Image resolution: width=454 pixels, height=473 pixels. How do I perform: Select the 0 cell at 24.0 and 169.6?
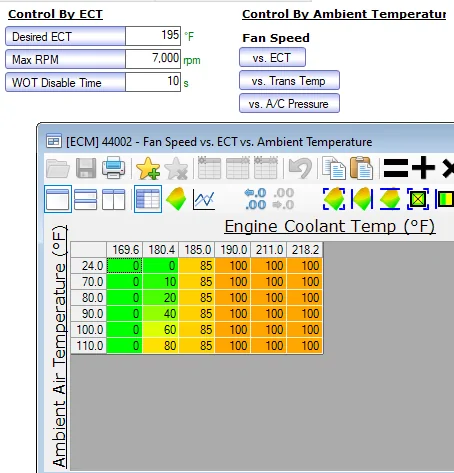pos(125,266)
